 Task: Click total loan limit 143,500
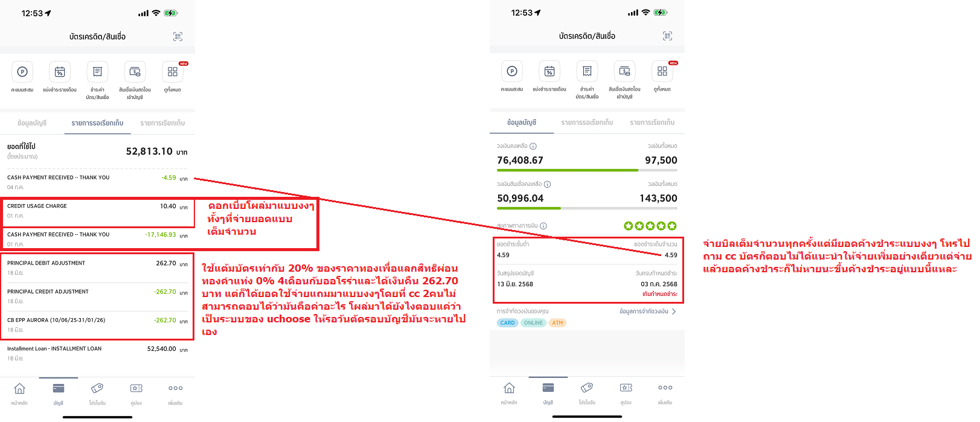click(658, 198)
